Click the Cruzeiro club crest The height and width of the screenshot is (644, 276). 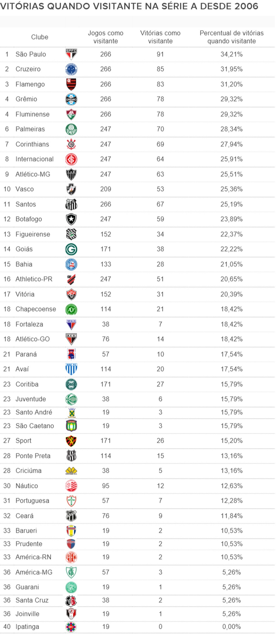click(71, 69)
